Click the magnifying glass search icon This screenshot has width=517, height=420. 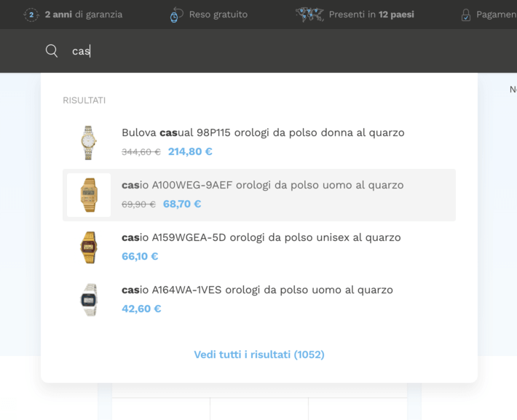point(52,51)
